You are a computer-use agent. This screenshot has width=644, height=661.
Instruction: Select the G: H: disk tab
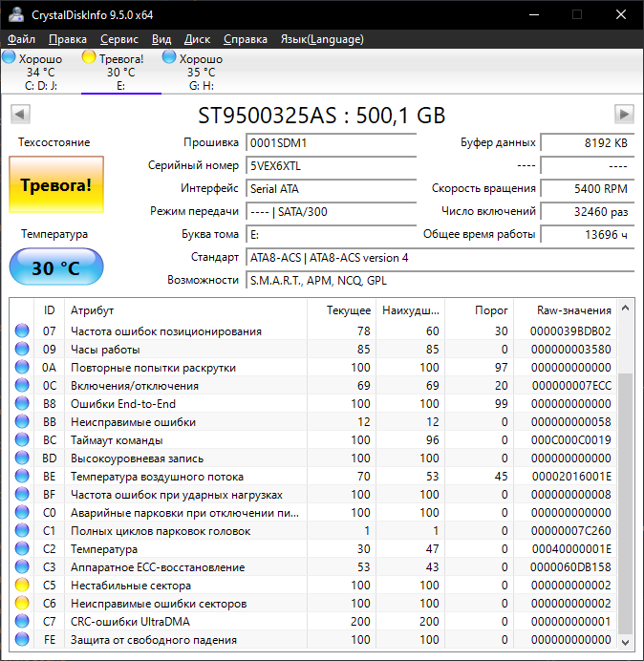point(202,72)
